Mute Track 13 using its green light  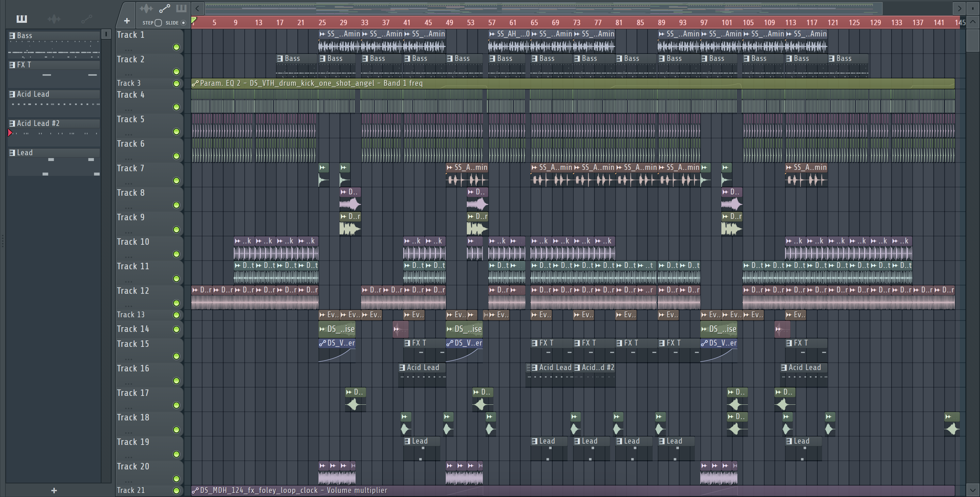tap(177, 315)
